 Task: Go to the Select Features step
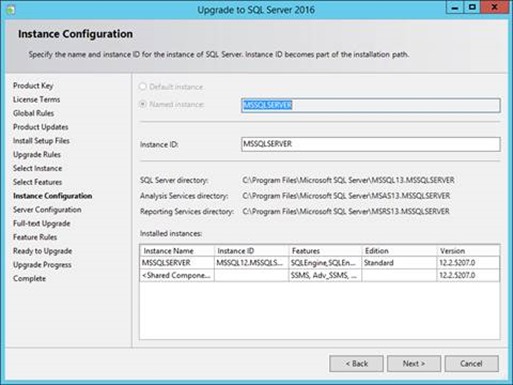[x=38, y=182]
